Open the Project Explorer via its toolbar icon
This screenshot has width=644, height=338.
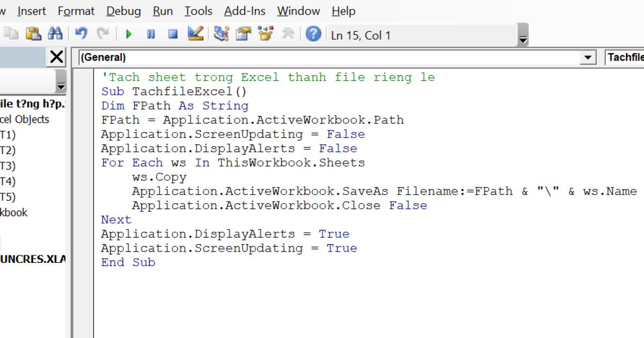click(x=221, y=33)
